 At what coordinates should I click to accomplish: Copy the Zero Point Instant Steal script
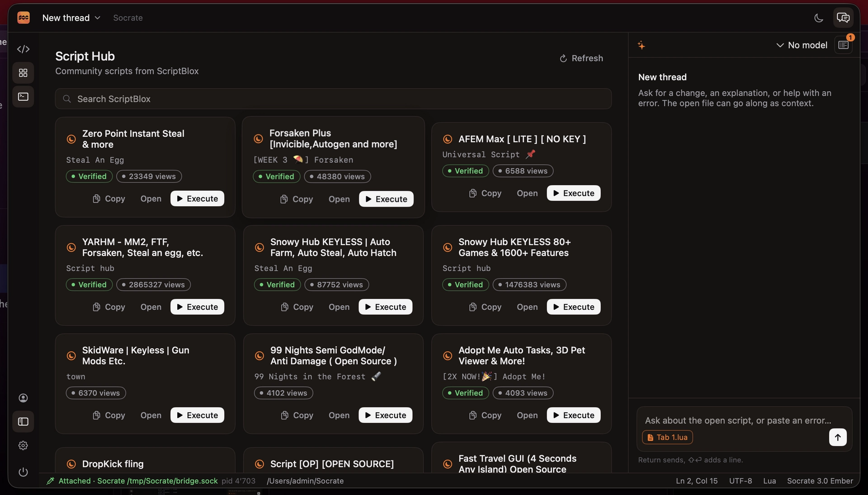click(109, 199)
